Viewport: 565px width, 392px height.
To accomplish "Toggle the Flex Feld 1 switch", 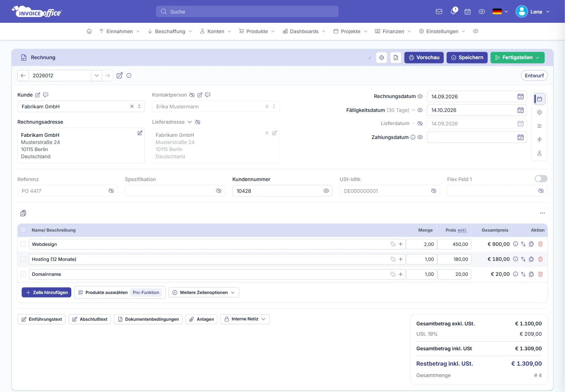I will tap(541, 179).
